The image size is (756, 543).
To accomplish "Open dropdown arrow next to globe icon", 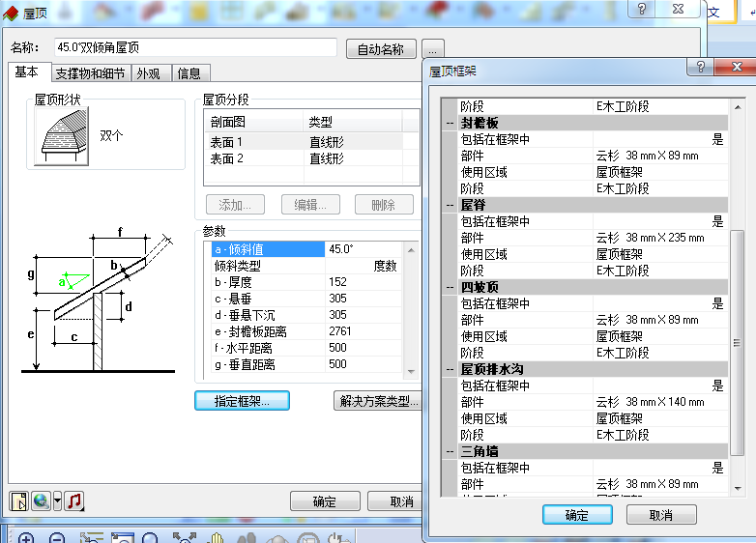I will 57,500.
